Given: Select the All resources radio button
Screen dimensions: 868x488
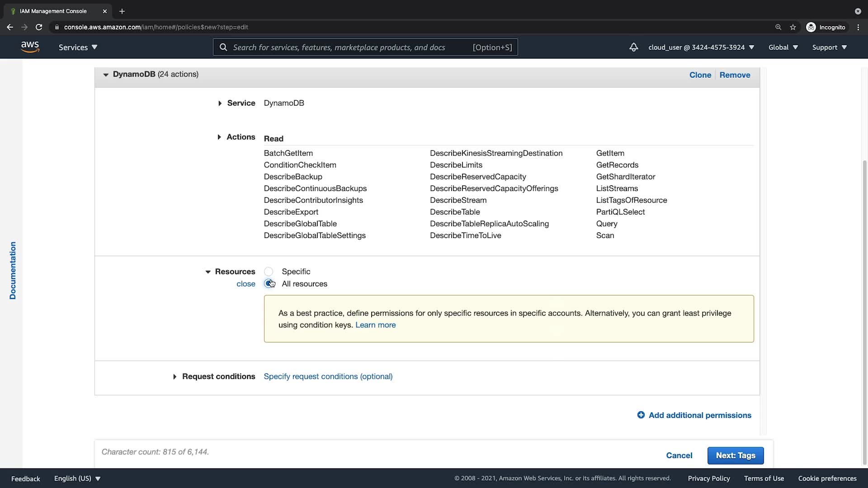Looking at the screenshot, I should pos(269,284).
